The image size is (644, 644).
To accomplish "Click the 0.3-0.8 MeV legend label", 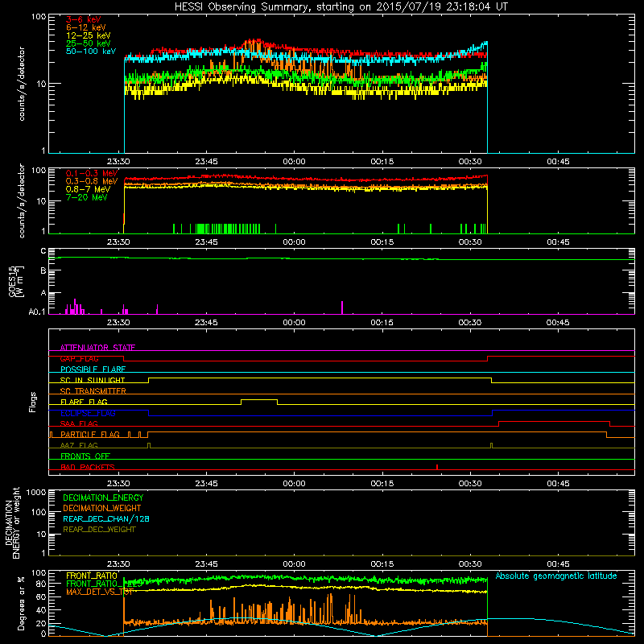I will click(x=92, y=181).
